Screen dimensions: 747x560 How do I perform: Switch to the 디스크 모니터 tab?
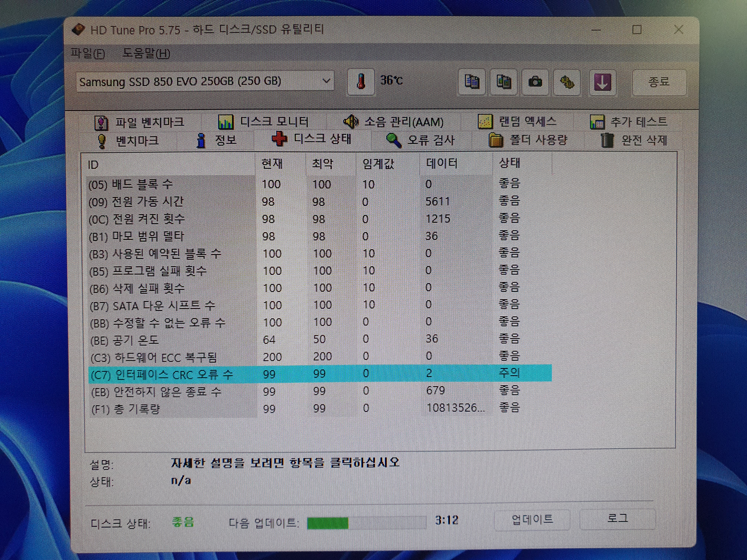point(263,122)
